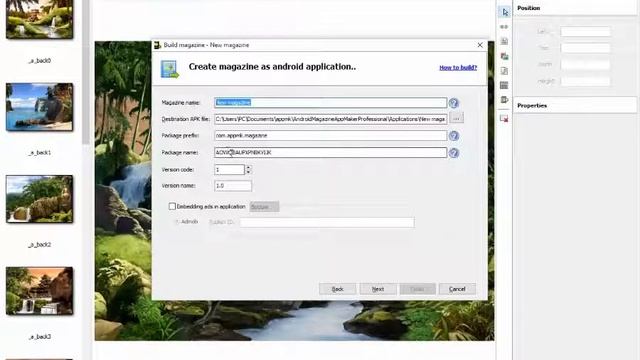Click the Magazine name input field

[330, 102]
